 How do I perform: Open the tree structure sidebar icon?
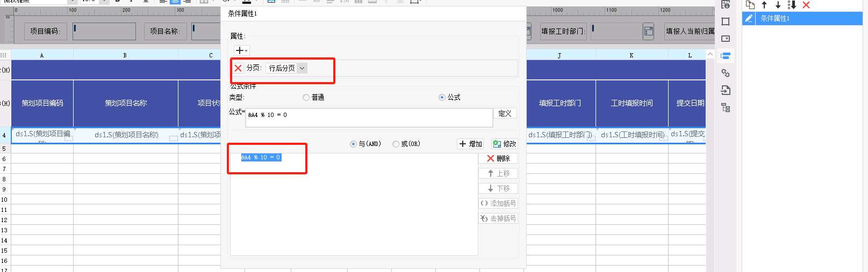coord(726,107)
